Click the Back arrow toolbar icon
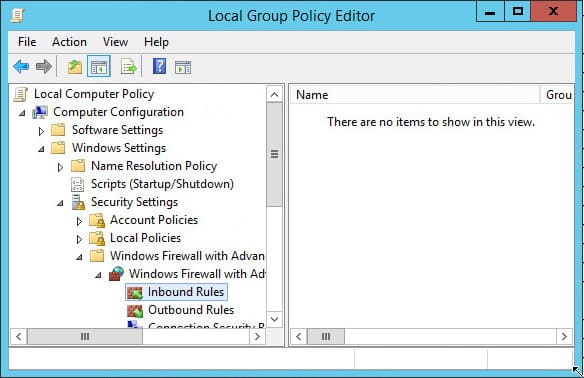Screen dimensions: 584x378 21,67
